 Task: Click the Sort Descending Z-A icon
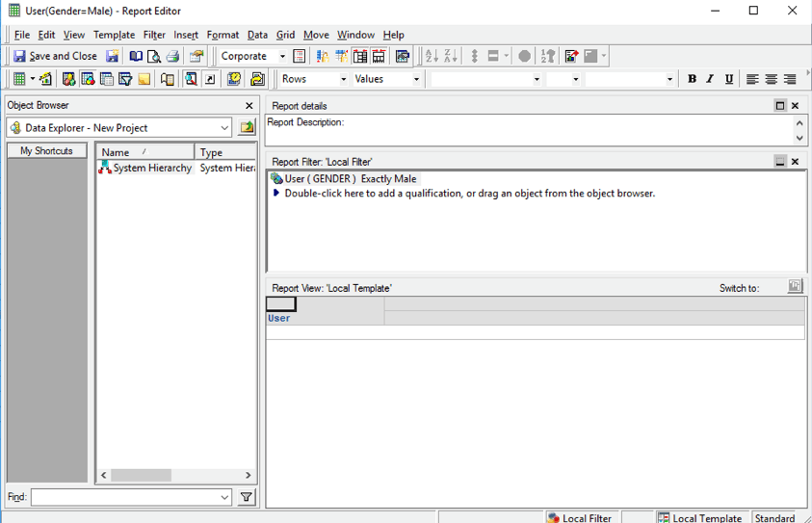click(x=450, y=57)
